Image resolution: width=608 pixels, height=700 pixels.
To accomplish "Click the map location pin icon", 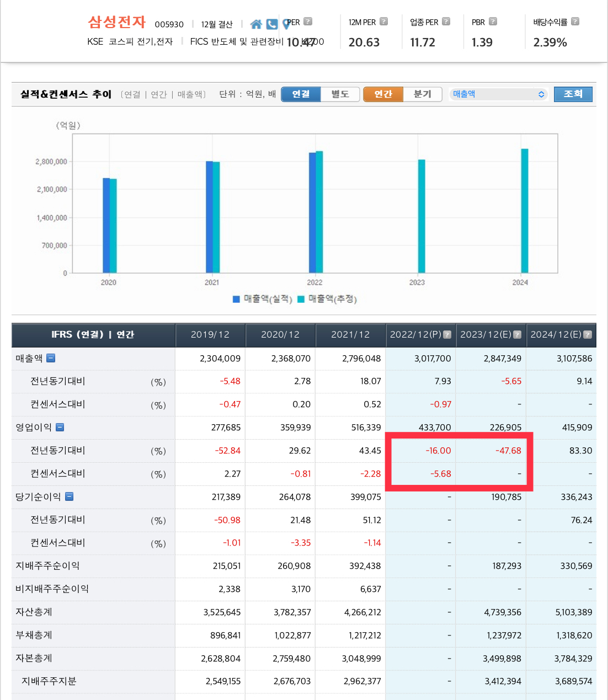I will [x=286, y=24].
